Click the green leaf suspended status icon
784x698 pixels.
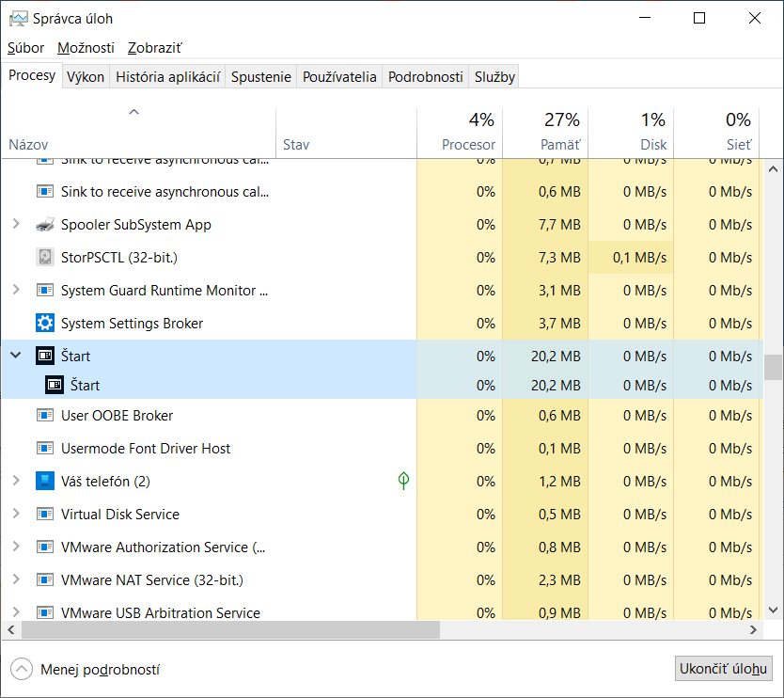pyautogui.click(x=403, y=482)
